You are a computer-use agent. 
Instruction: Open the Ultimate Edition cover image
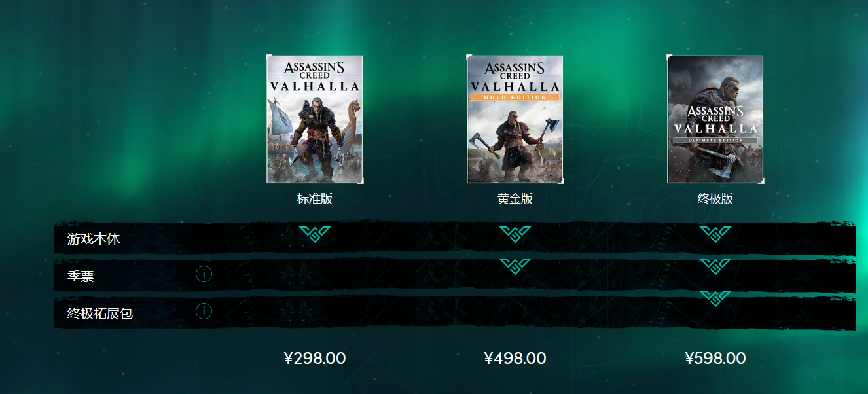click(x=715, y=119)
